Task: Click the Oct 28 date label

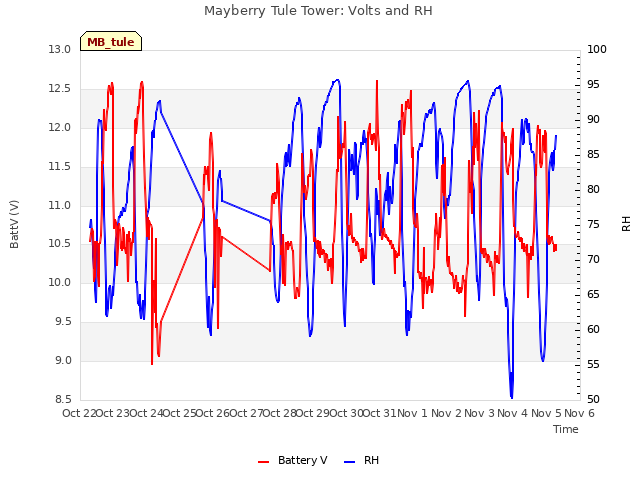Action: [280, 413]
